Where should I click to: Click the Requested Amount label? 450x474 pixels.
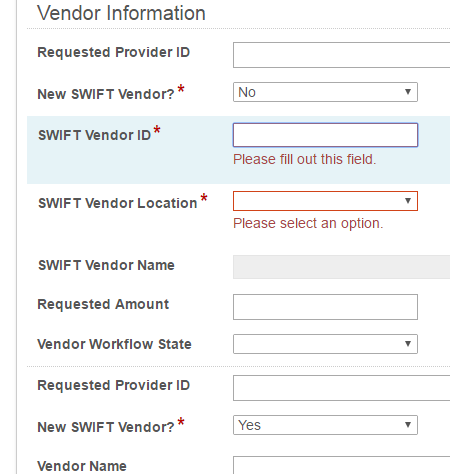[x=103, y=305]
